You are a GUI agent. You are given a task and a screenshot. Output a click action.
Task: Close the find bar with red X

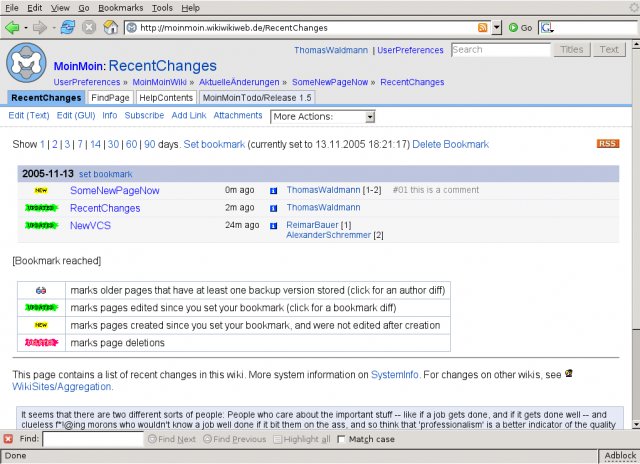tap(8, 439)
